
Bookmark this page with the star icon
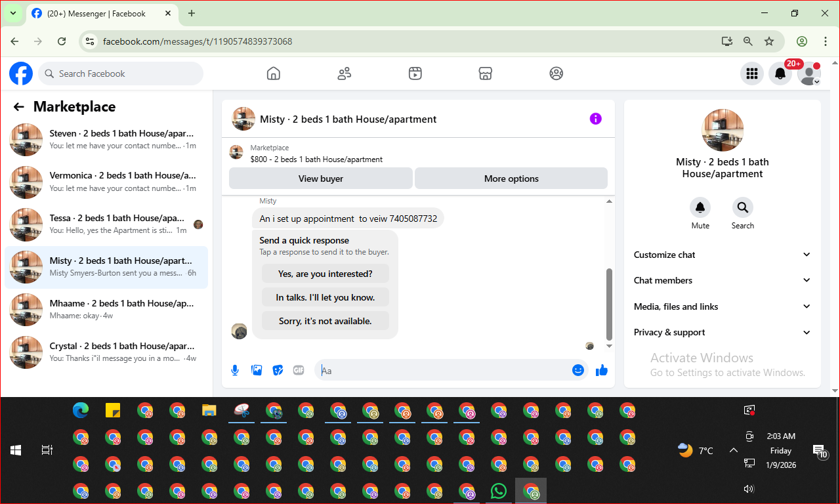pyautogui.click(x=769, y=41)
